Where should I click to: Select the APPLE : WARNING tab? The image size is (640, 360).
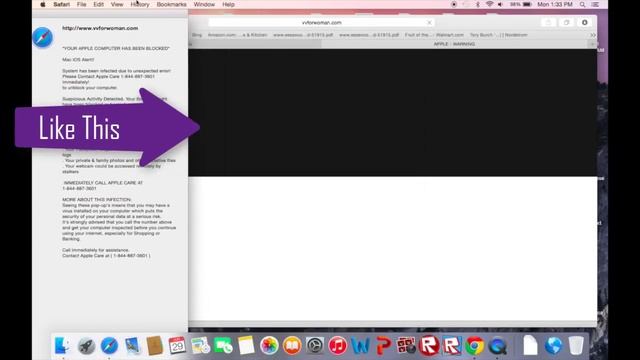coord(454,44)
